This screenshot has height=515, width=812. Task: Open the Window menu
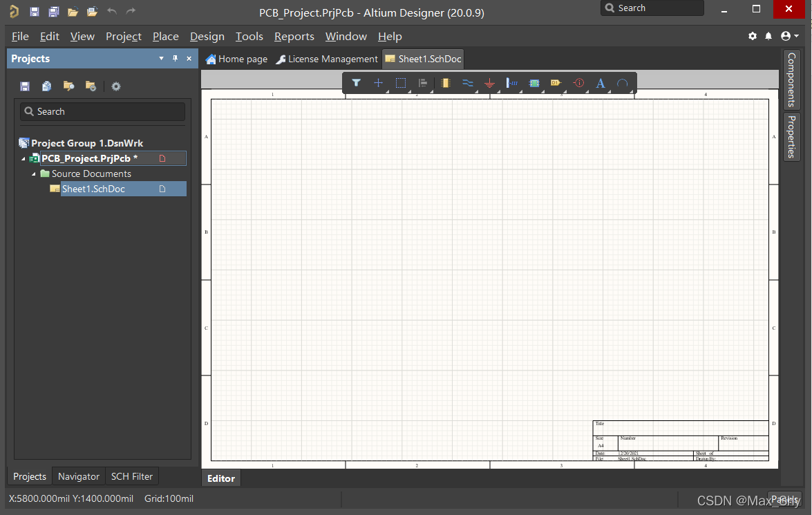point(346,36)
